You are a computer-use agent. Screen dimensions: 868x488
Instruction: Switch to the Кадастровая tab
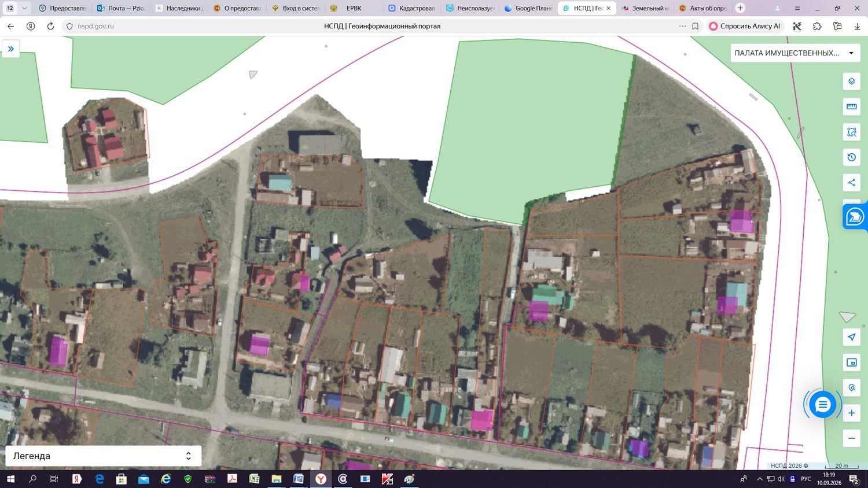(x=411, y=8)
